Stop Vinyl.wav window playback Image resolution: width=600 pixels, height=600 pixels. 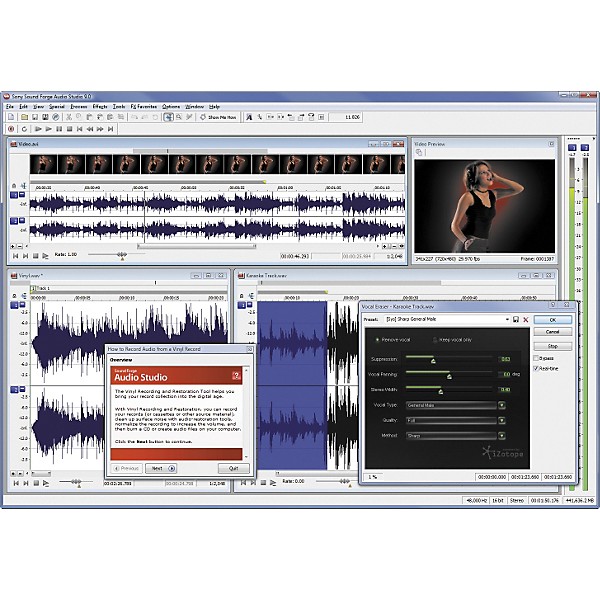pos(36,483)
